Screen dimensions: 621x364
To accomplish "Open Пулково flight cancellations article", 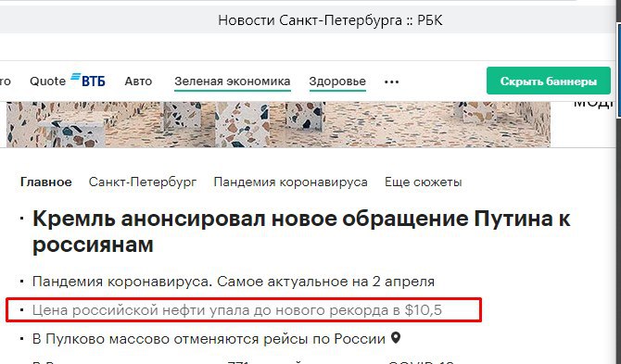I will (209, 339).
